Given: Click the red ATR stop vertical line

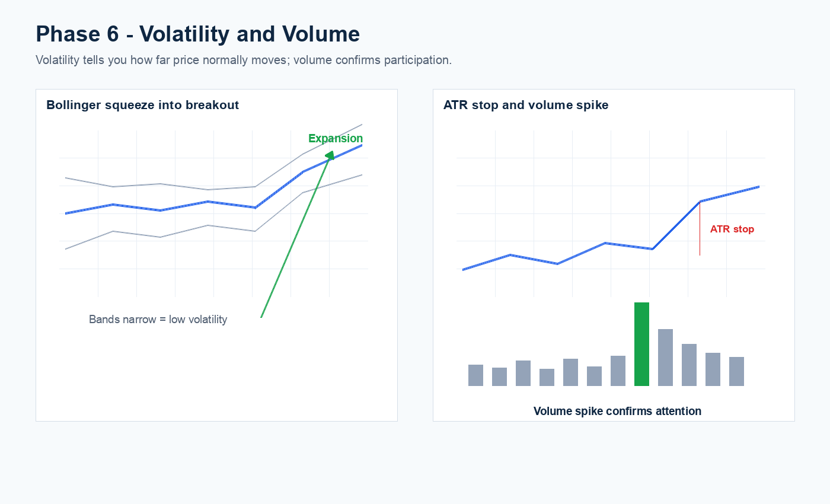Looking at the screenshot, I should (x=700, y=229).
